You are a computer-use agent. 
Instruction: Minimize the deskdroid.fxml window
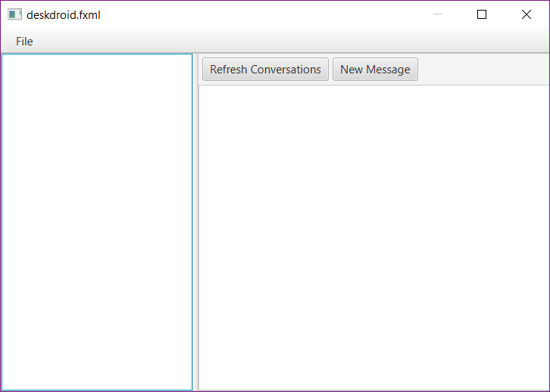[x=437, y=14]
